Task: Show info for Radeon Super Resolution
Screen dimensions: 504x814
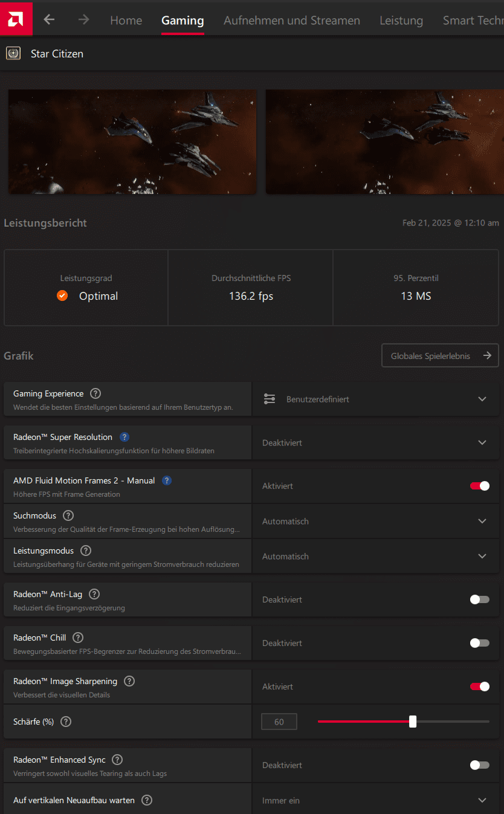Action: click(x=124, y=438)
